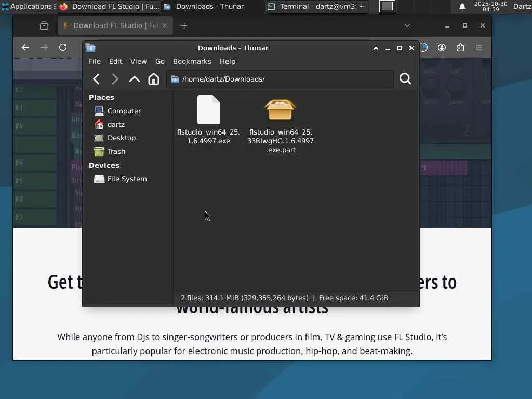Open the Bookmarks menu in Thunar
532x399 pixels.
192,61
